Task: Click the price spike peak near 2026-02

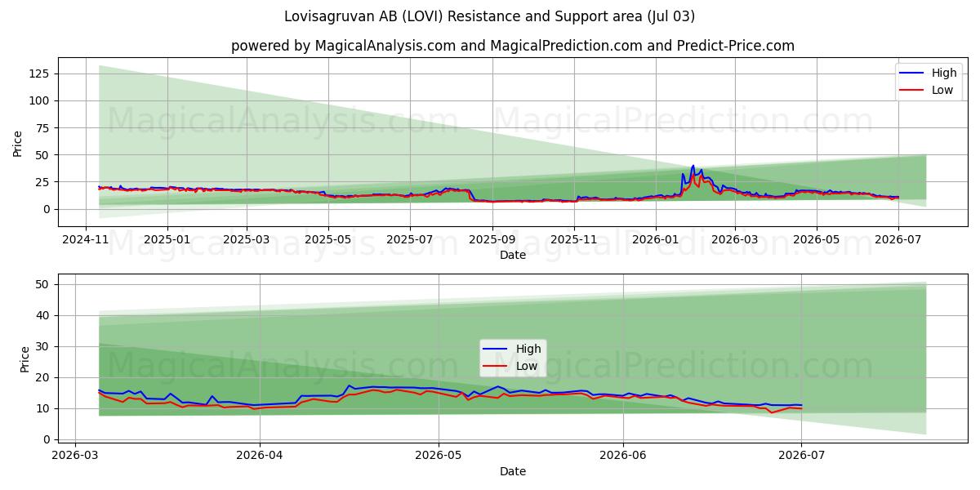Action: [x=693, y=166]
